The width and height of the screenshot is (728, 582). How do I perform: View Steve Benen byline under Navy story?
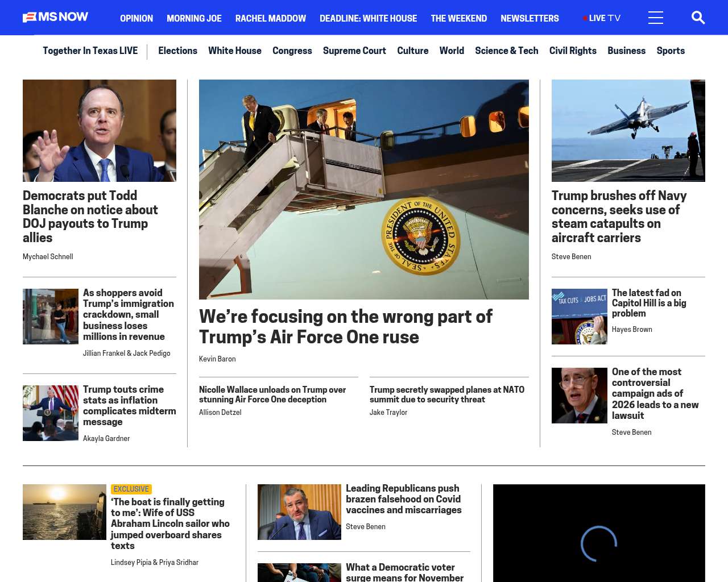pyautogui.click(x=572, y=257)
